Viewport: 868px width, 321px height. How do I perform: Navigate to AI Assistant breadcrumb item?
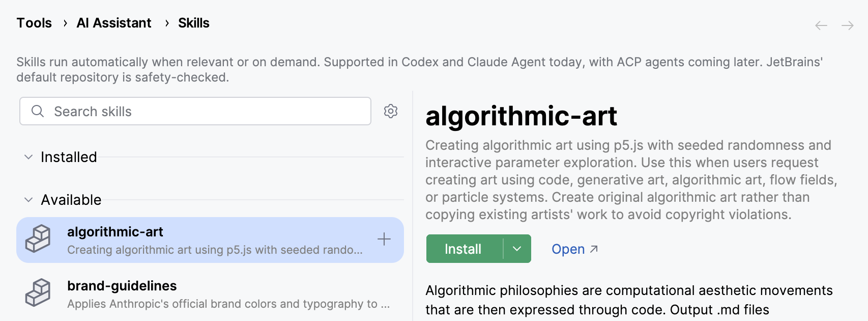coord(114,23)
